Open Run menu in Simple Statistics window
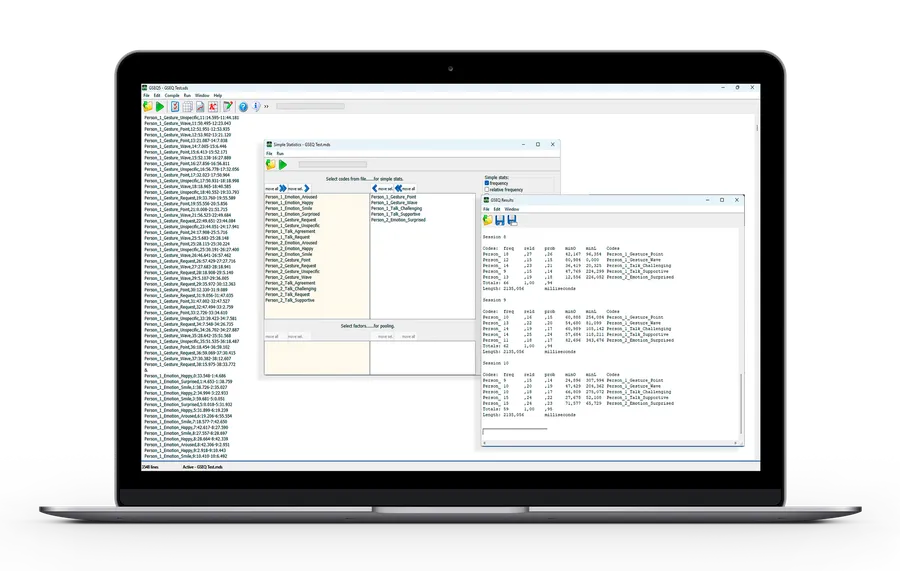 tap(280, 154)
